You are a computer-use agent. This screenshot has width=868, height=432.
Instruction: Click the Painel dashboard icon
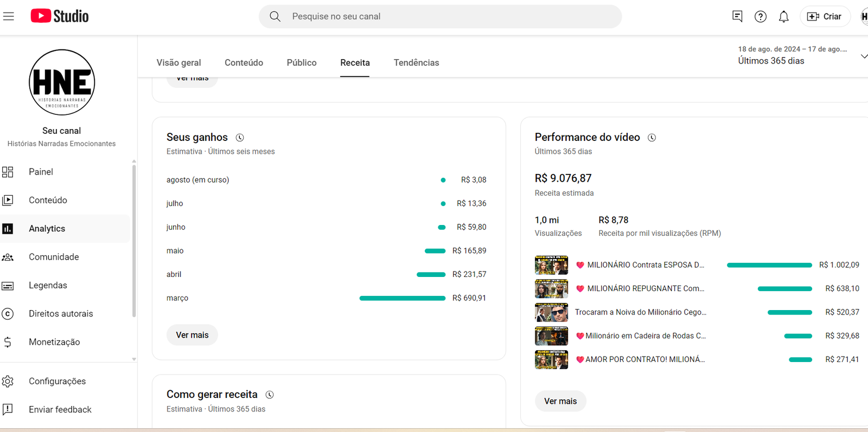pyautogui.click(x=8, y=172)
